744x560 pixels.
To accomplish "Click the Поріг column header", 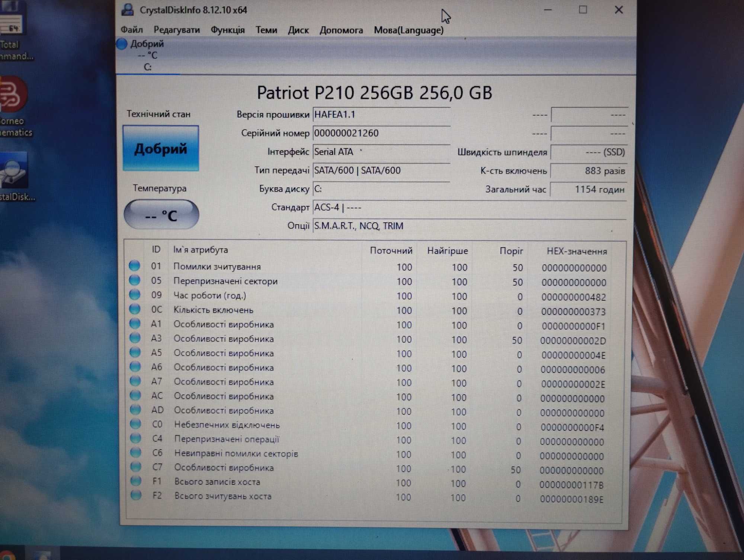I will [x=511, y=251].
